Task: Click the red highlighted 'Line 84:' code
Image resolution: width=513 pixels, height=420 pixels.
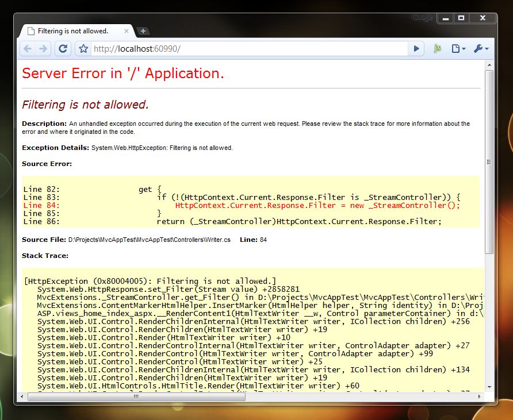Action: coord(242,206)
